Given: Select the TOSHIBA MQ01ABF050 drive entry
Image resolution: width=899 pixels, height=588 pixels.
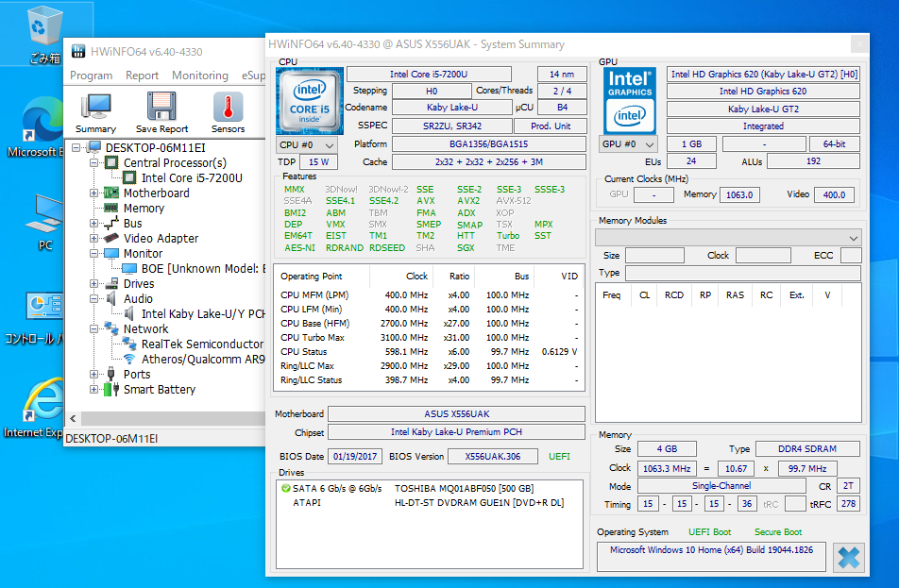Looking at the screenshot, I should click(x=464, y=488).
